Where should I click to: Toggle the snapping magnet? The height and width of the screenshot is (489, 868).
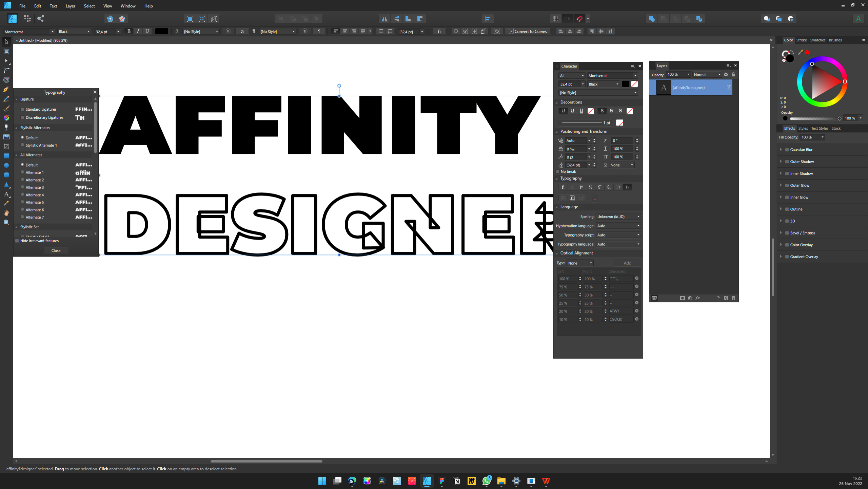pos(579,19)
